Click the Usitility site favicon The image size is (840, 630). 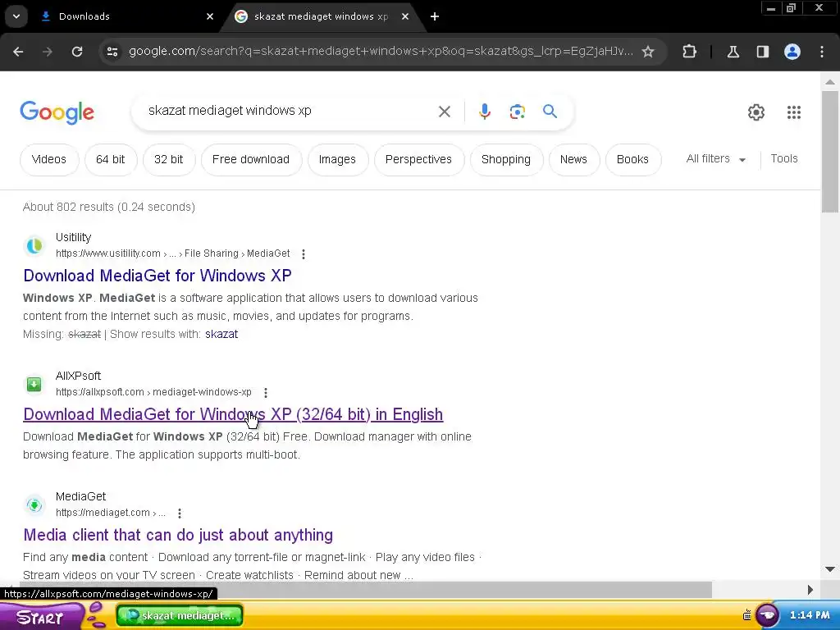34,245
